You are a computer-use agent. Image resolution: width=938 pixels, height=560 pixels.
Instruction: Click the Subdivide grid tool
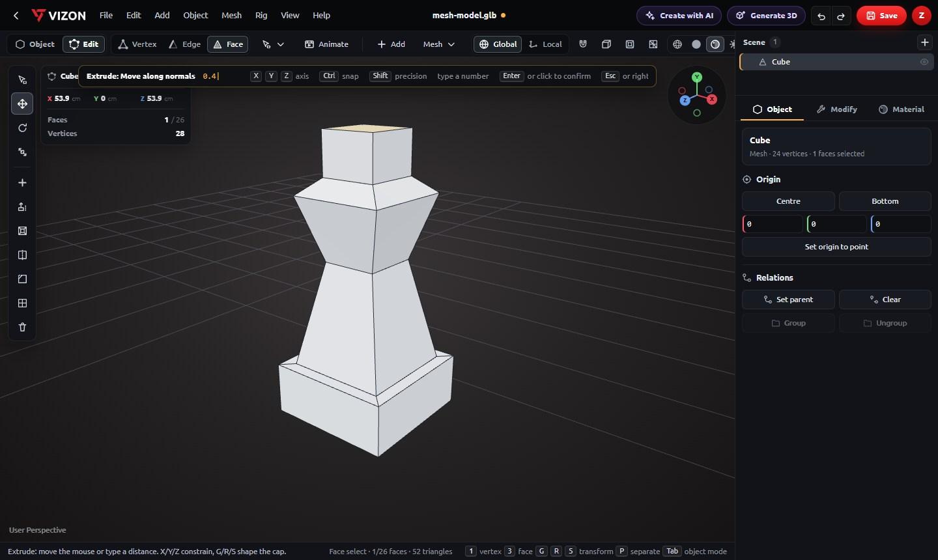tap(22, 303)
